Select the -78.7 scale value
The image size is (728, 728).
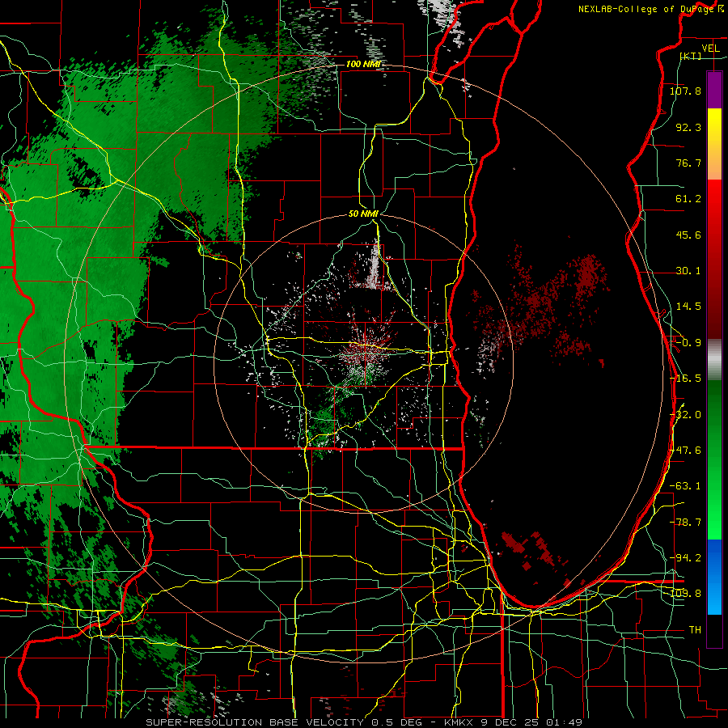[685, 523]
